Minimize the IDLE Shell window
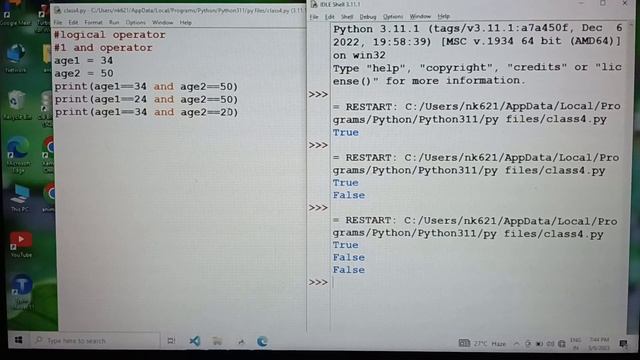The height and width of the screenshot is (360, 640). (581, 4)
